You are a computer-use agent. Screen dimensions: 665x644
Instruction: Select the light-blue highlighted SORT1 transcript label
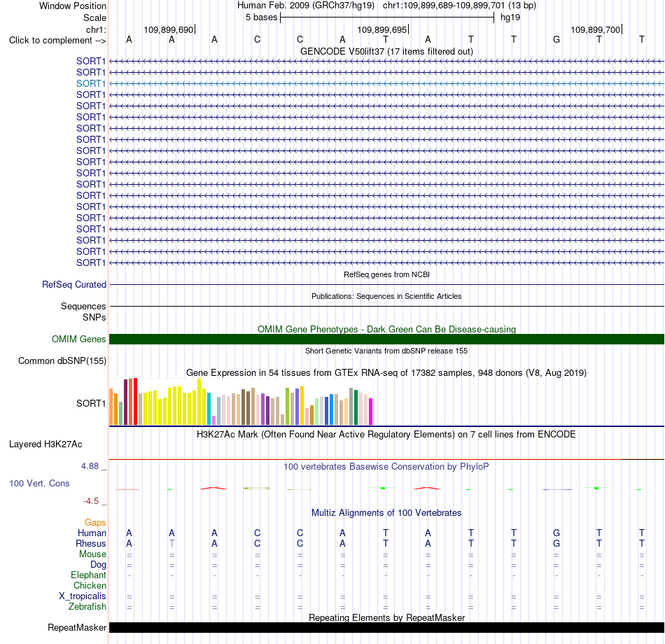(91, 83)
